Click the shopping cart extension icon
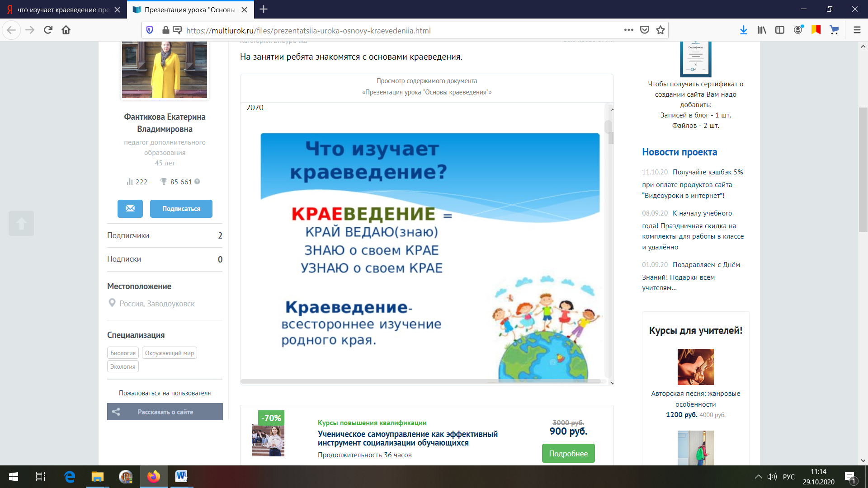 834,30
